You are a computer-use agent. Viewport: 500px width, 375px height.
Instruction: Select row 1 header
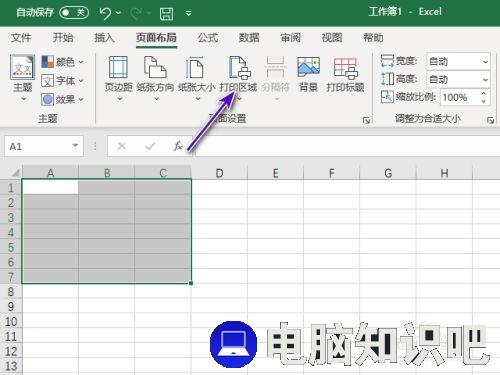pyautogui.click(x=11, y=188)
